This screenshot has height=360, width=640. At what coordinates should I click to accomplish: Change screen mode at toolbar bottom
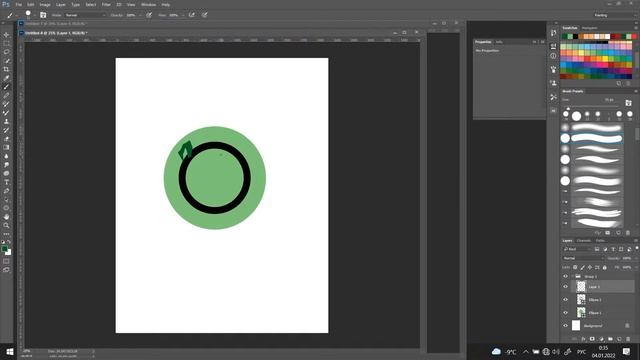(x=6, y=270)
